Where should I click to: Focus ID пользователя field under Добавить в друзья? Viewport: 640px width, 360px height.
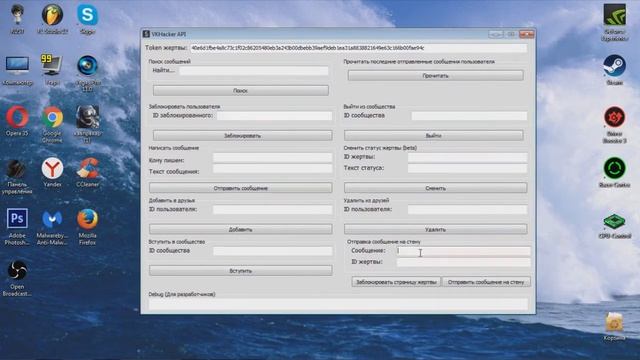272,209
